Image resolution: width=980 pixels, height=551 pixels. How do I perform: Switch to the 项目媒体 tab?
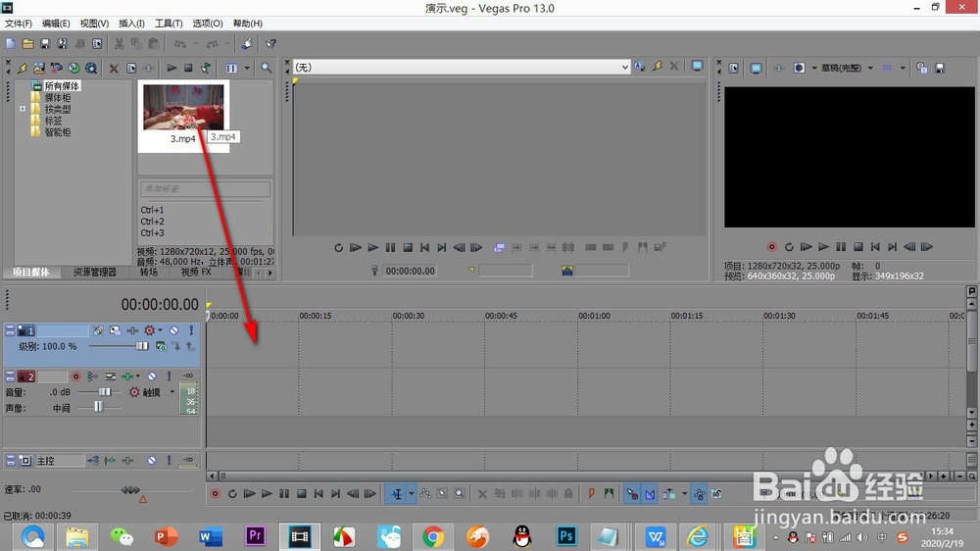point(31,272)
